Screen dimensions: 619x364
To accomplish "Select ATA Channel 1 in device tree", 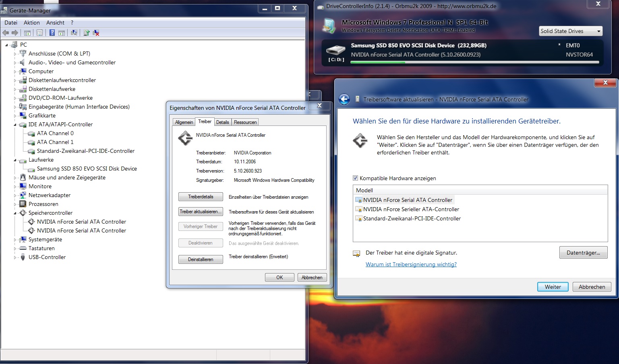I will (x=55, y=142).
